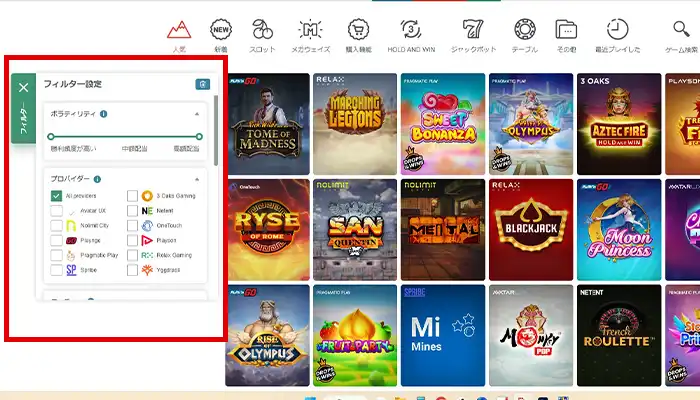Show volatility info tooltip icon
700x400 pixels.
(104, 114)
